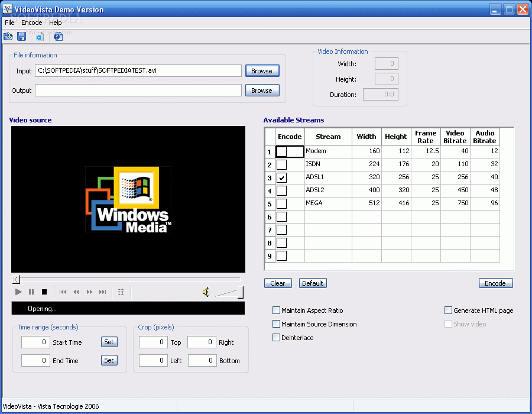Click the Save floppy disk toolbar icon
This screenshot has height=414, width=532.
click(x=22, y=36)
